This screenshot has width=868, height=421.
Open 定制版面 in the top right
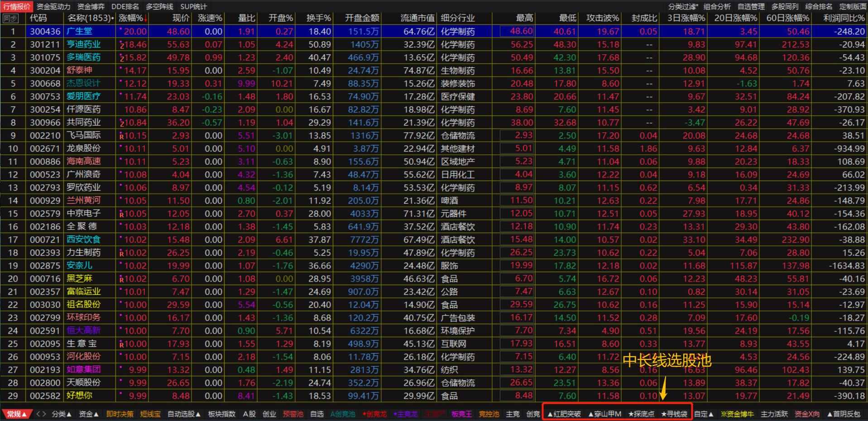[x=853, y=6]
